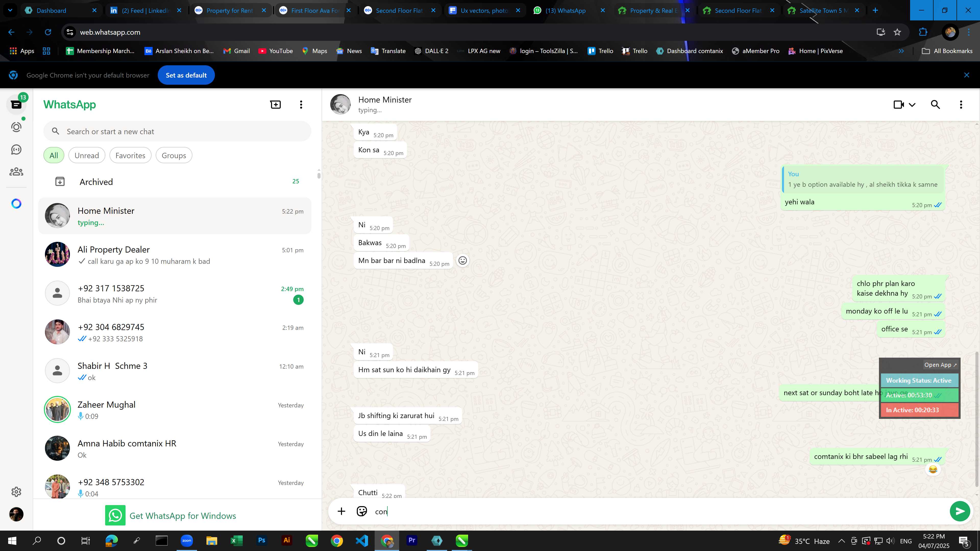
Task: Open conversation three-dot menu
Action: click(961, 105)
